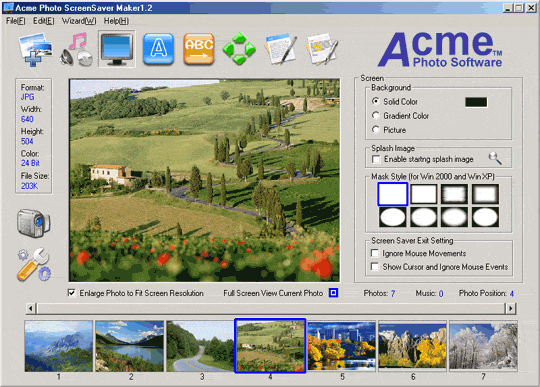Open the blue letter A icon
This screenshot has height=387, width=540.
point(158,49)
